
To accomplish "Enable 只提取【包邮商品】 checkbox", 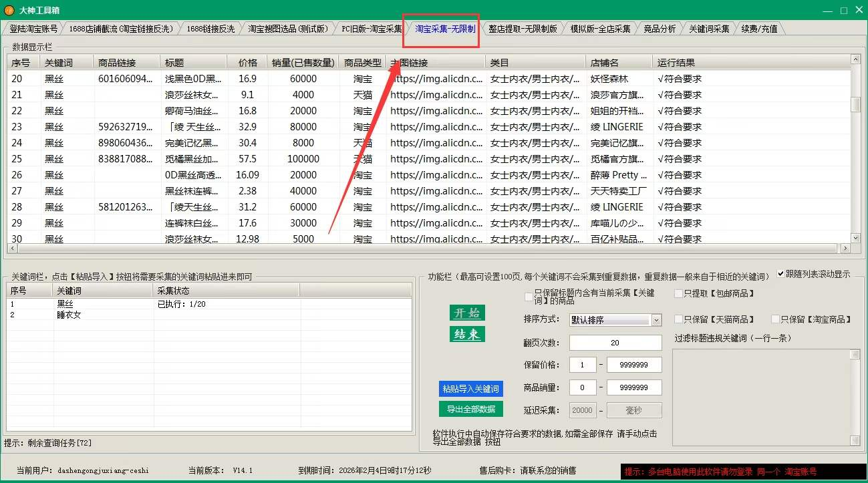I will [x=679, y=293].
